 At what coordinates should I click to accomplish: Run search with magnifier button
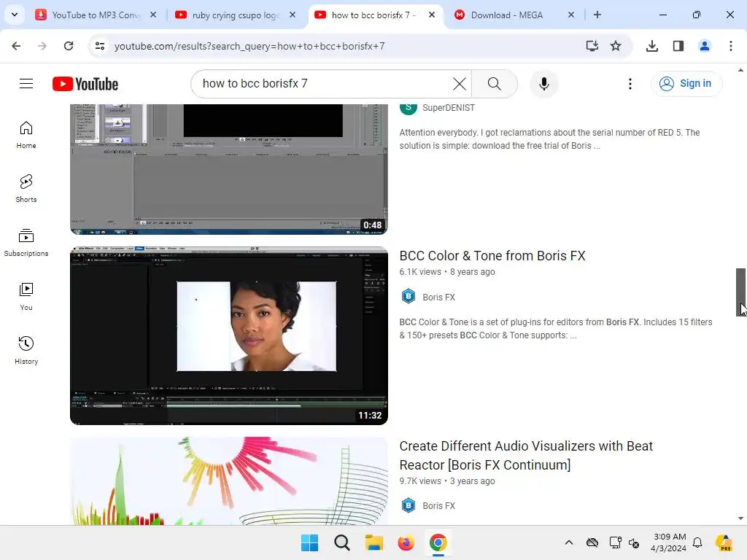(494, 84)
